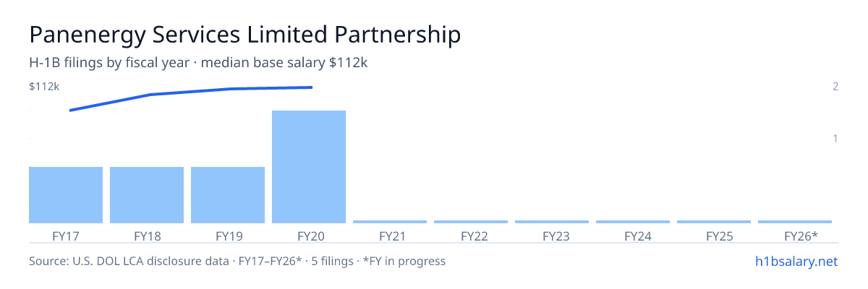
Task: Click the right axis value 1
Action: (835, 138)
